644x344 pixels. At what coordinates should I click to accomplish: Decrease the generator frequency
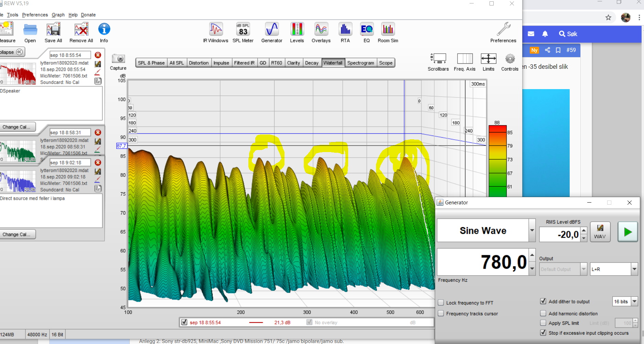click(x=532, y=269)
